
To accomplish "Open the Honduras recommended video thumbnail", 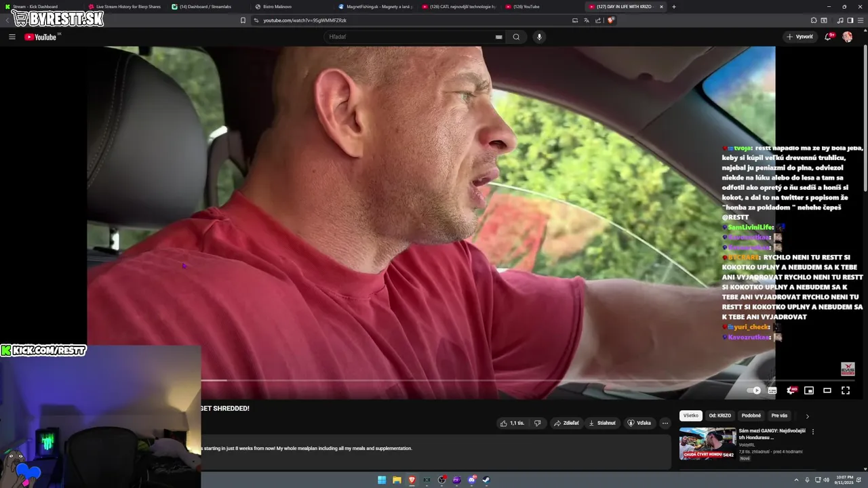I will [x=707, y=443].
